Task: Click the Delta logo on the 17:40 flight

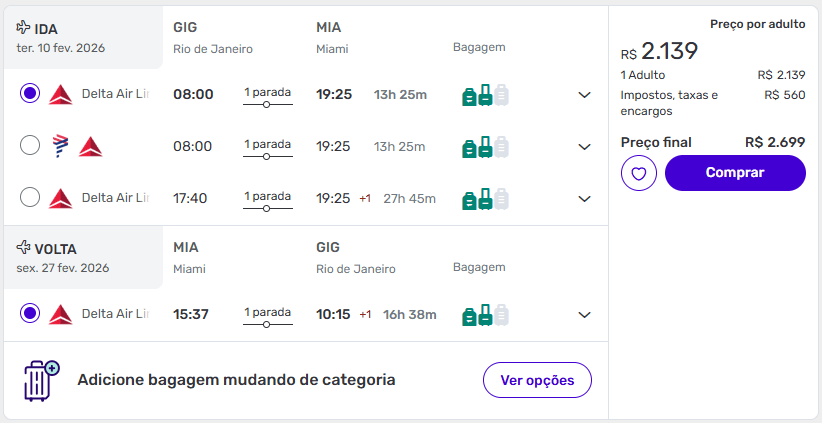Action: tap(60, 198)
